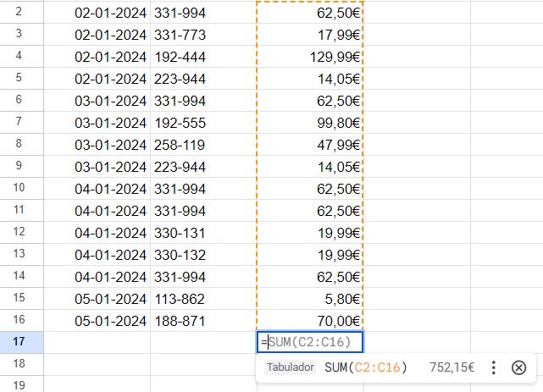
Task: Open the three-dot options in suggestion popup
Action: point(494,367)
